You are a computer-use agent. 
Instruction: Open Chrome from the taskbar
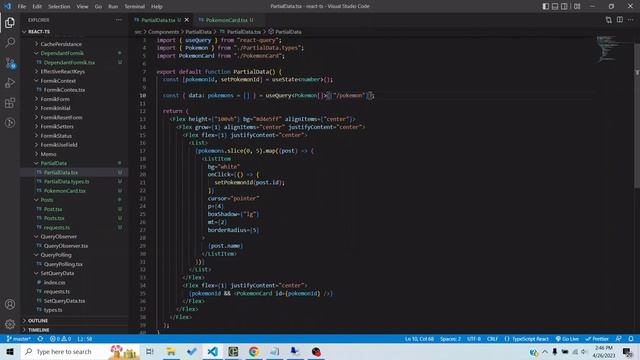253,351
